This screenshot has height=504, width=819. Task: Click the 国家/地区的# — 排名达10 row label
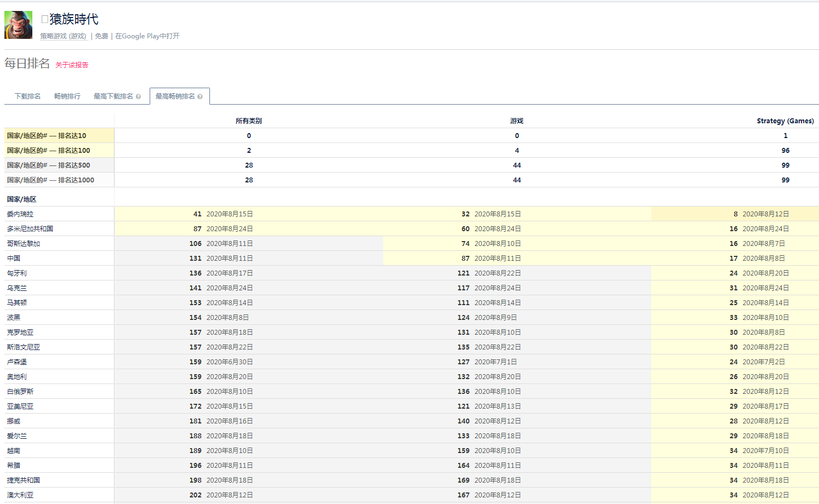47,136
